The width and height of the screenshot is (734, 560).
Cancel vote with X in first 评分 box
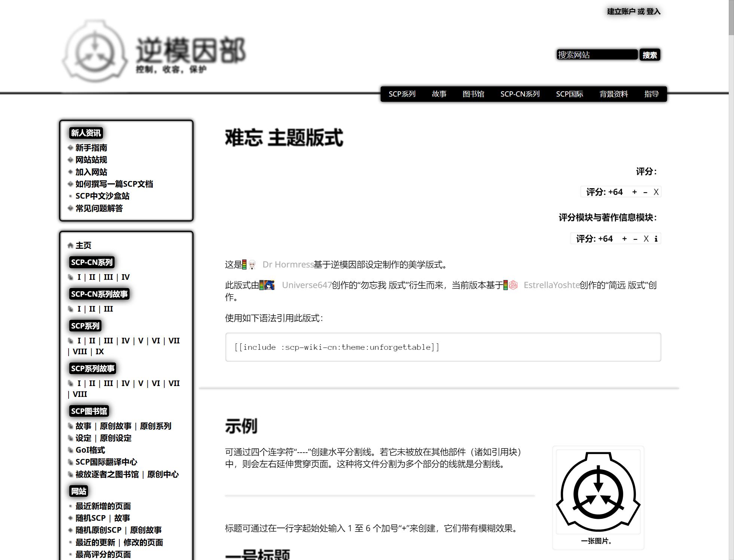coord(656,192)
